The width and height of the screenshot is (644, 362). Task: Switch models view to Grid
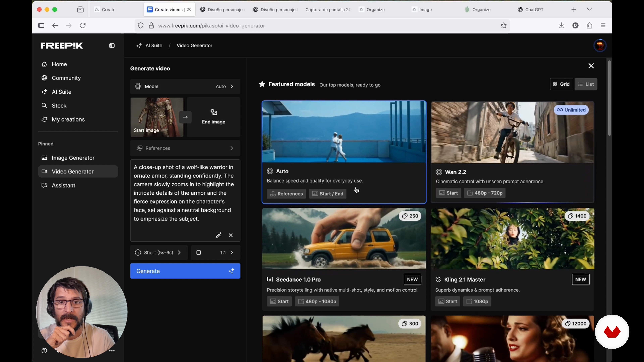561,84
